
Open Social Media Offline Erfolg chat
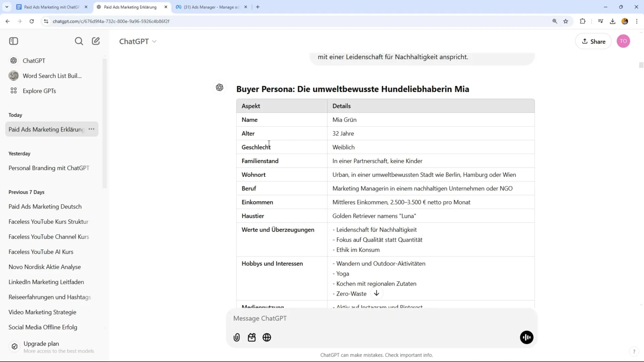(x=43, y=327)
